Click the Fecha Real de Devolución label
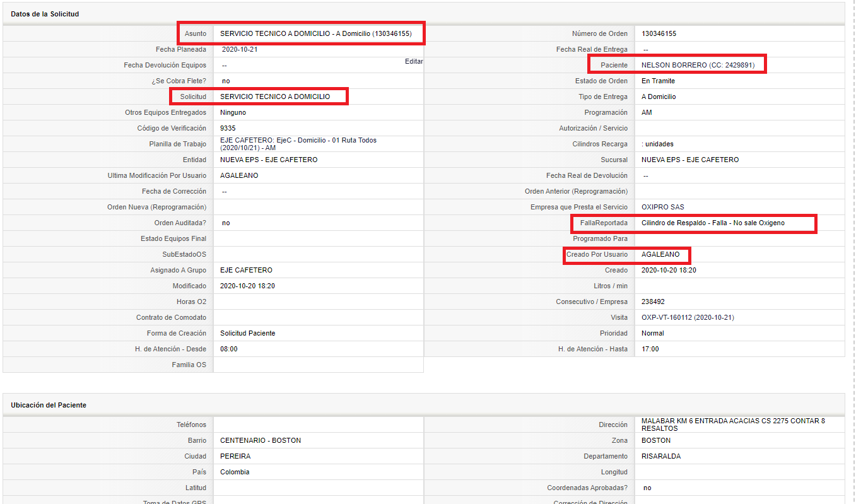Image resolution: width=856 pixels, height=504 pixels. tap(587, 175)
